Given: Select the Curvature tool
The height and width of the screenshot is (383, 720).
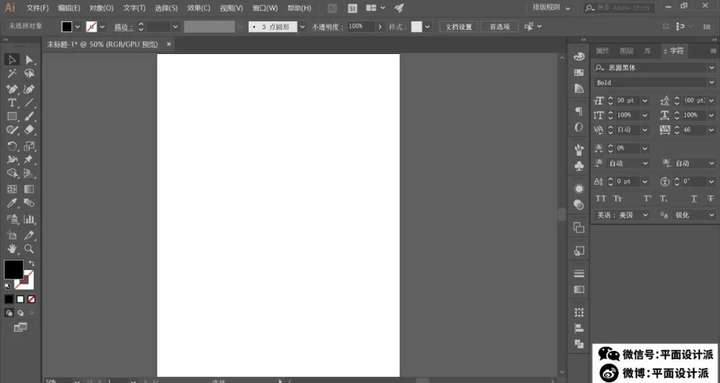Looking at the screenshot, I should click(29, 89).
